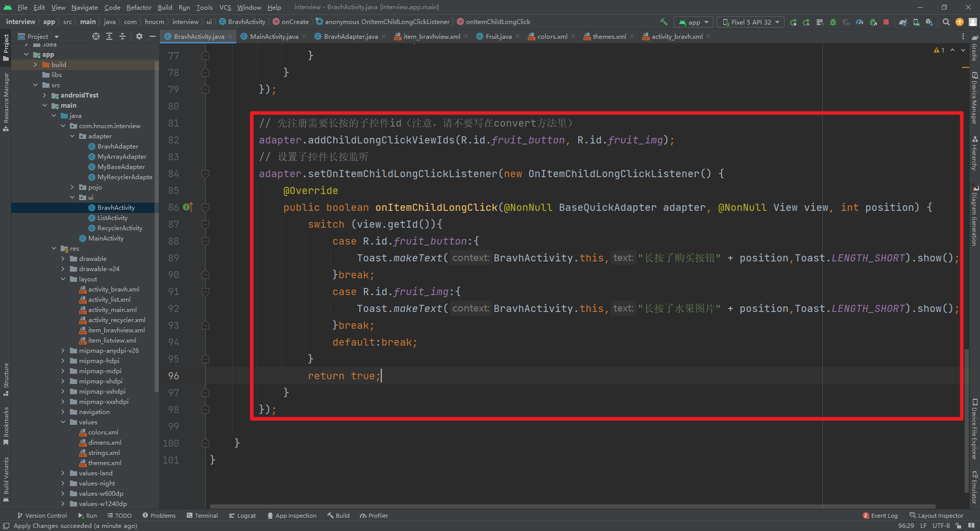
Task: Open the Event Log panel
Action: pos(880,516)
